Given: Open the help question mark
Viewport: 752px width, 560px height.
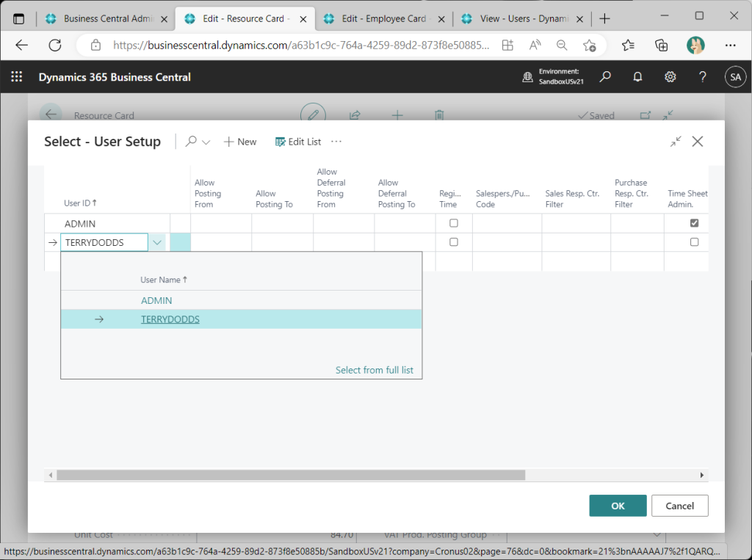Looking at the screenshot, I should (703, 77).
